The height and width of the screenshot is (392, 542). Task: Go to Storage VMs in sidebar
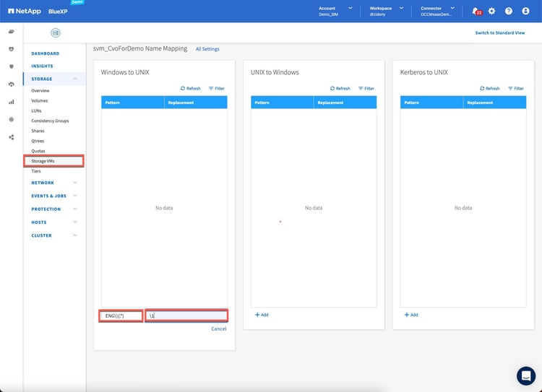pyautogui.click(x=43, y=161)
